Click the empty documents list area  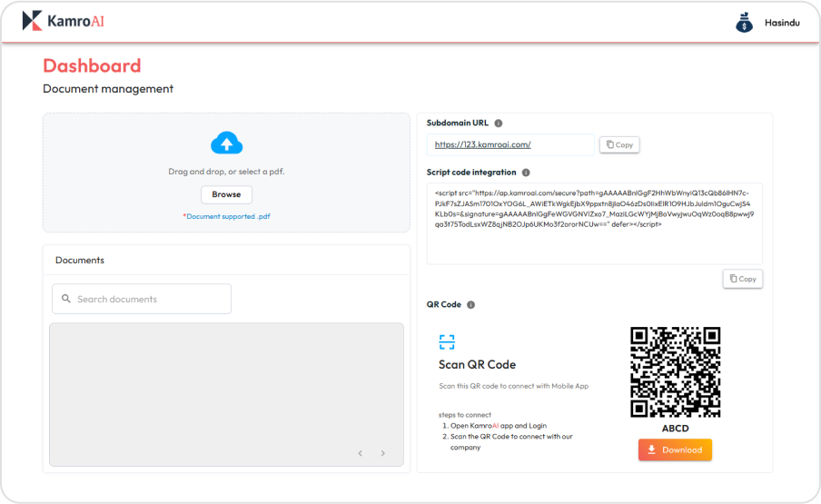[226, 394]
